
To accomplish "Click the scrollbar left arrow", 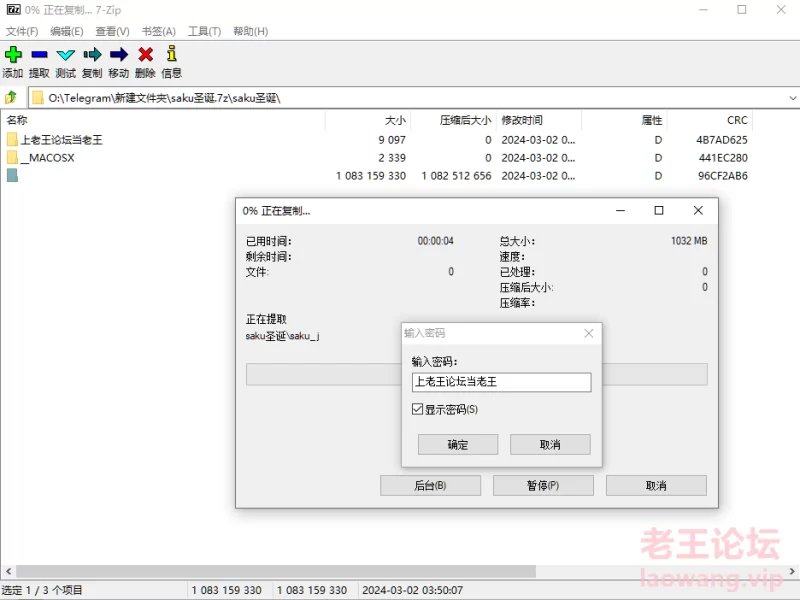I will 8,571.
